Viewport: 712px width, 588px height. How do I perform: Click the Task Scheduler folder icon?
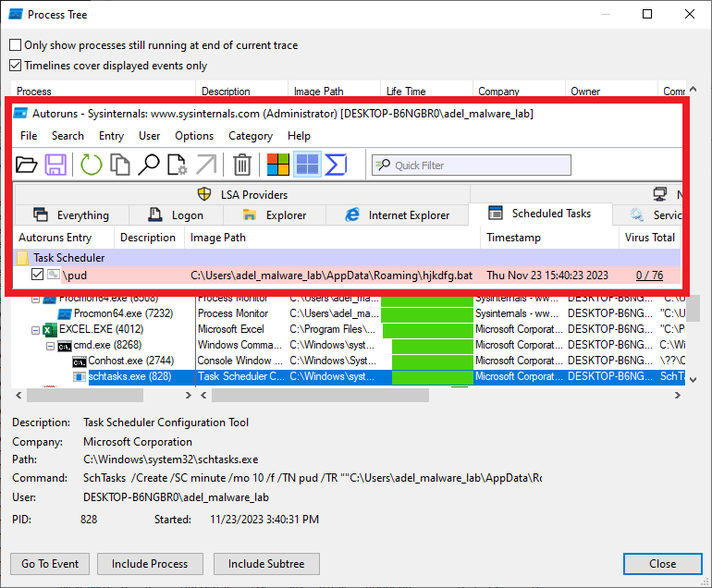pos(23,258)
